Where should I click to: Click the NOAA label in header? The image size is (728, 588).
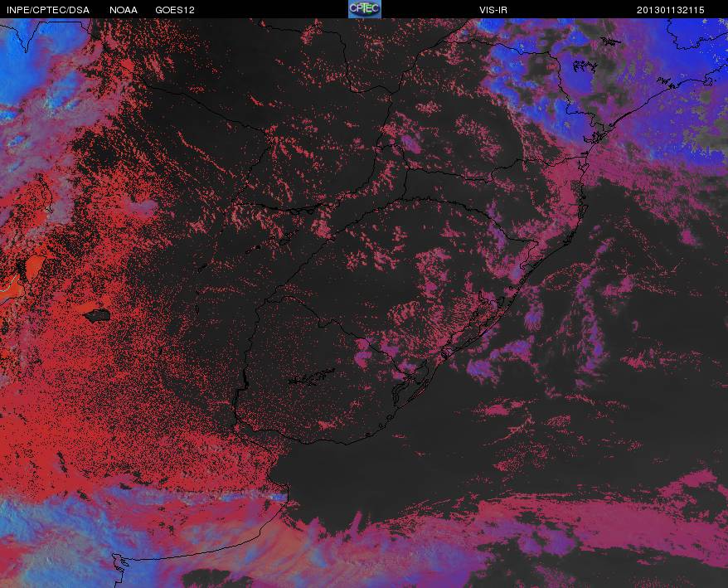point(124,10)
